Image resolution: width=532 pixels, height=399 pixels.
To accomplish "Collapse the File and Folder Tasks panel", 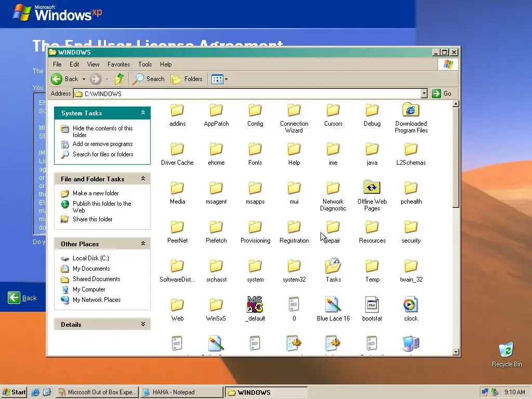I will click(x=143, y=179).
